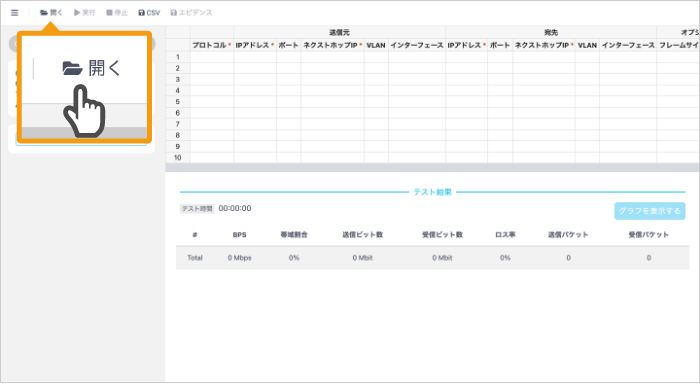Click the エビデンス save button
Viewport: 700px width, 384px height.
191,13
